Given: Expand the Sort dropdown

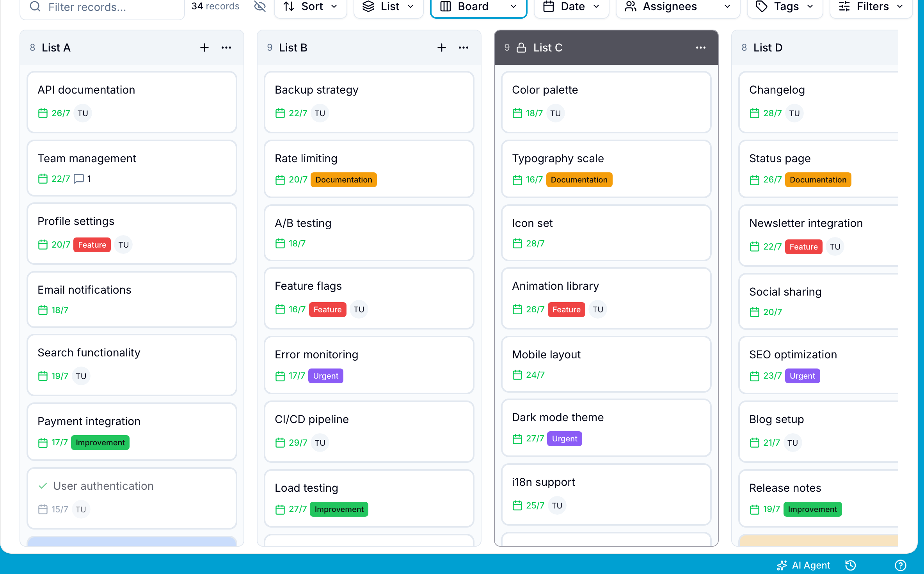Looking at the screenshot, I should tap(310, 7).
